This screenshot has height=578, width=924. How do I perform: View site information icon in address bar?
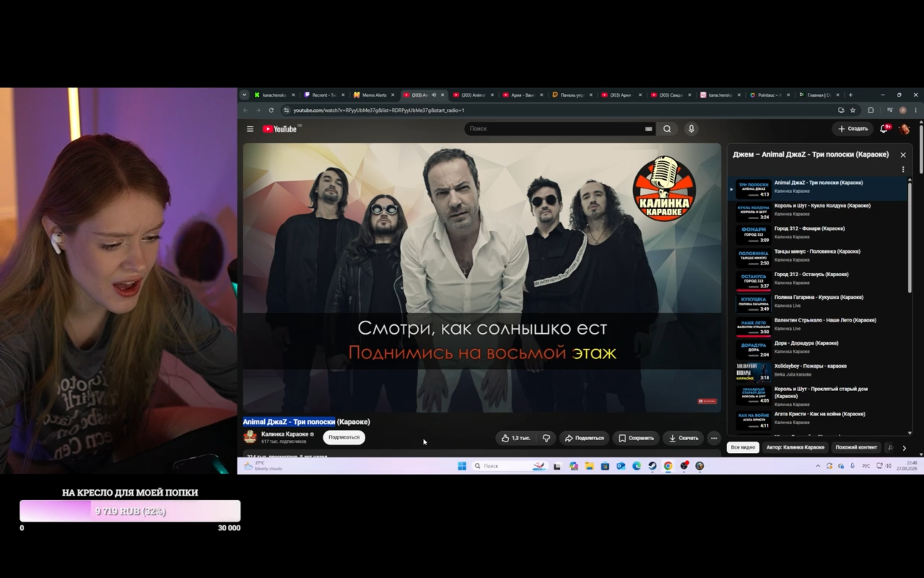point(286,110)
